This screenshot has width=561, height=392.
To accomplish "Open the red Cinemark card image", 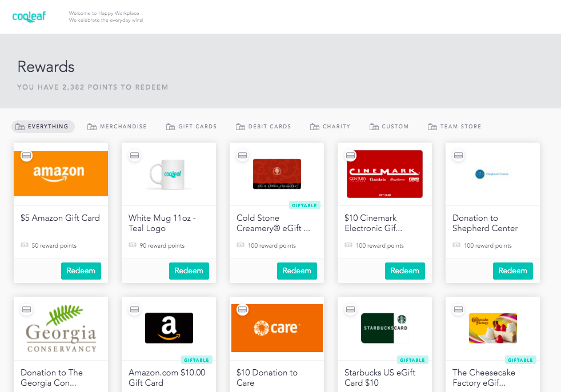I will tap(384, 174).
